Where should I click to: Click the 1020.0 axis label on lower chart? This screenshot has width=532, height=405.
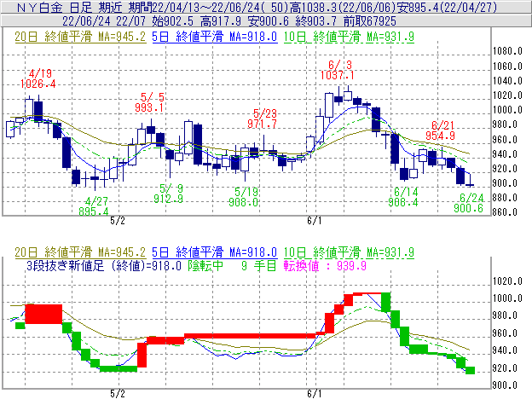click(x=507, y=281)
